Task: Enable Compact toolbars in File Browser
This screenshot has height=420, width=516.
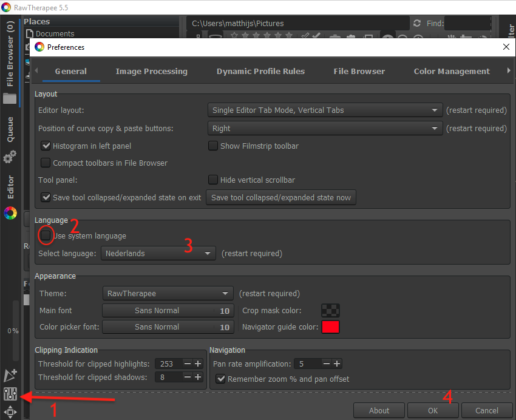Action: coord(46,163)
